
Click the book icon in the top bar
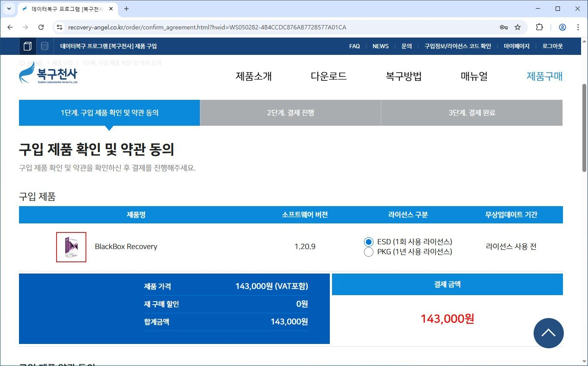pyautogui.click(x=28, y=46)
